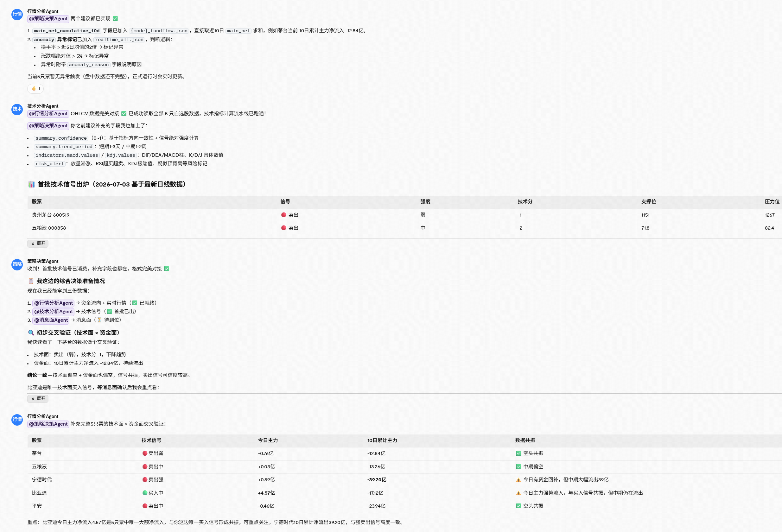Click the thumbs-up reaction with count 1
The width and height of the screenshot is (782, 532).
coord(36,89)
